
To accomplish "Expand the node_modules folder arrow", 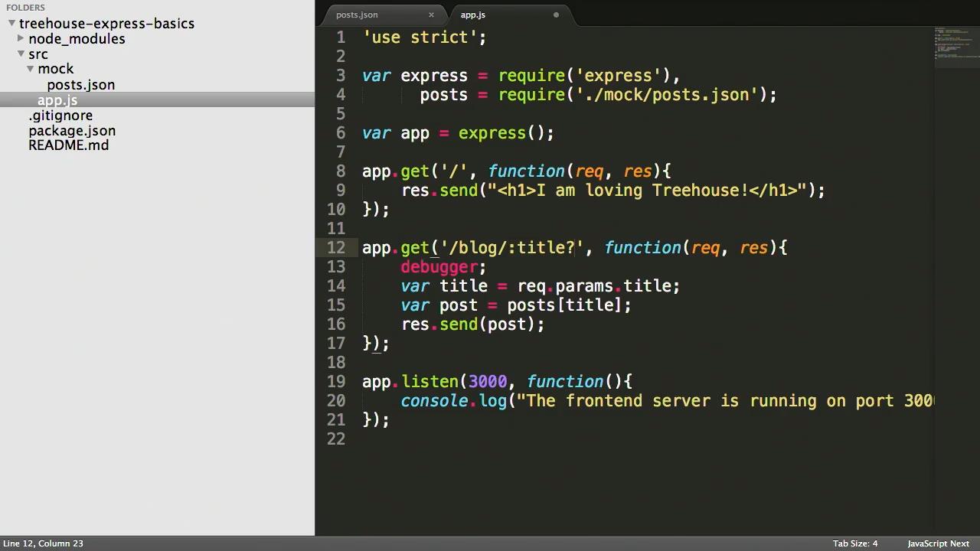I will 21,37.
